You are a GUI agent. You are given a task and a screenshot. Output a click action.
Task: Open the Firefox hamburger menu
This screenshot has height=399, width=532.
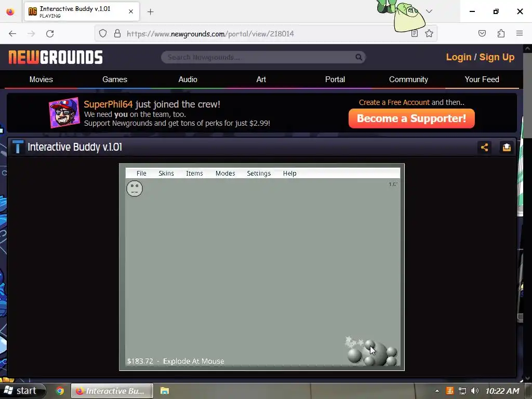[520, 33]
